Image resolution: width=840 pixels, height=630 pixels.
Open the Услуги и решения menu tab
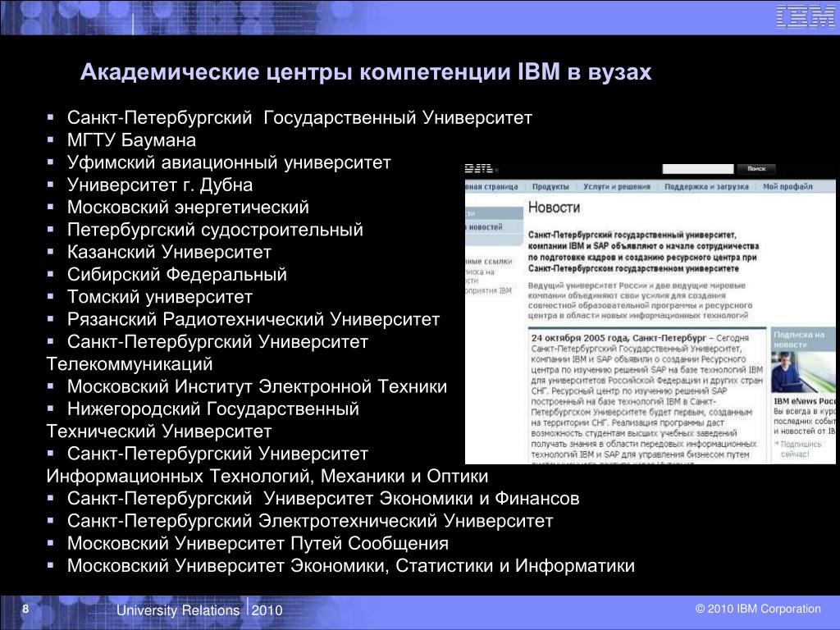617,186
